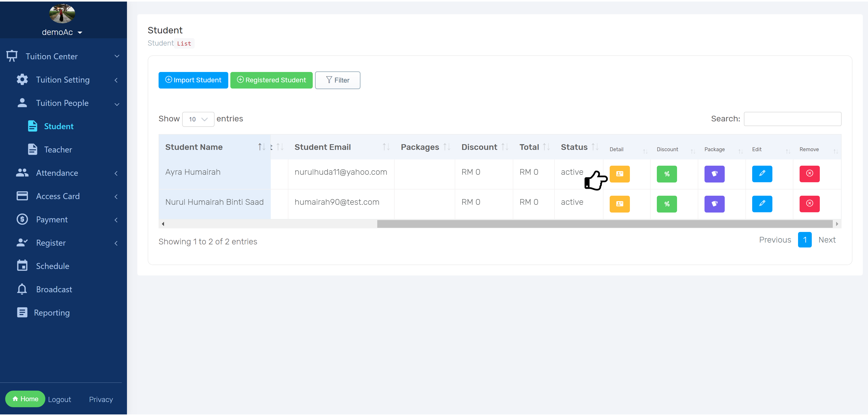Image resolution: width=868 pixels, height=416 pixels.
Task: Expand the Register chevron
Action: click(116, 243)
